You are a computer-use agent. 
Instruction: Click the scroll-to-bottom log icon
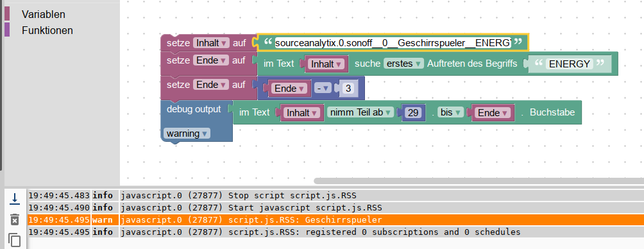pos(15,199)
